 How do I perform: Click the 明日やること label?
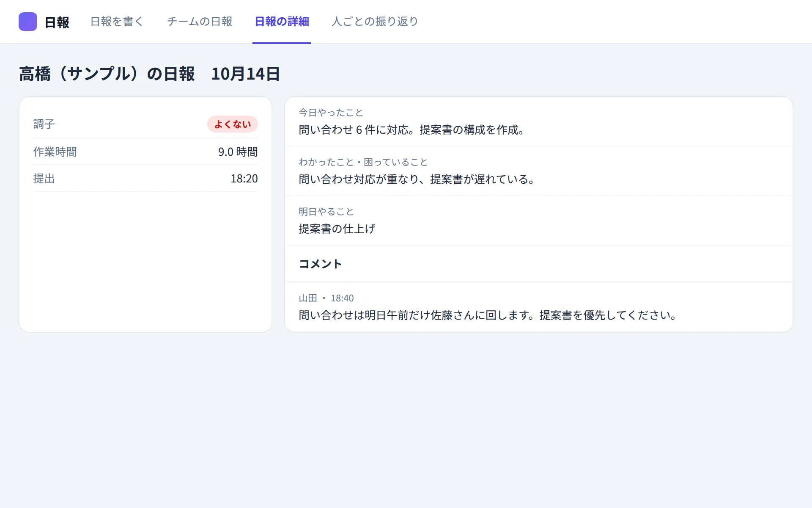click(326, 212)
